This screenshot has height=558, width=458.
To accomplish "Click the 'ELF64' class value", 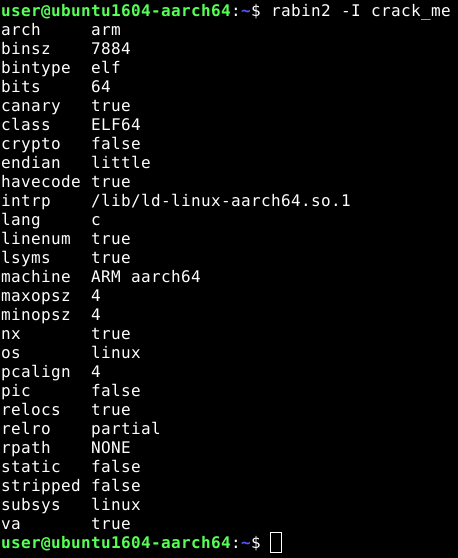I will [116, 125].
